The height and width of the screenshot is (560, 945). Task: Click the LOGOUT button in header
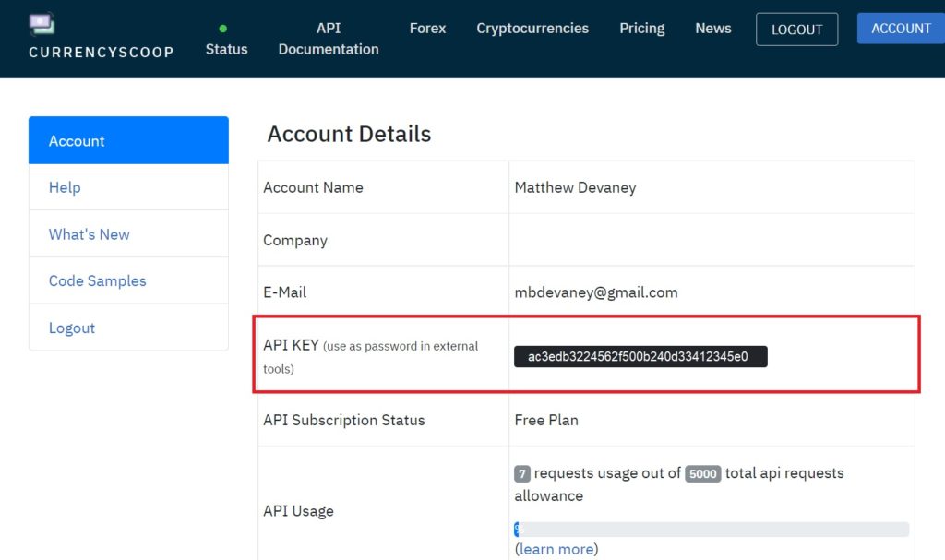[x=796, y=29]
